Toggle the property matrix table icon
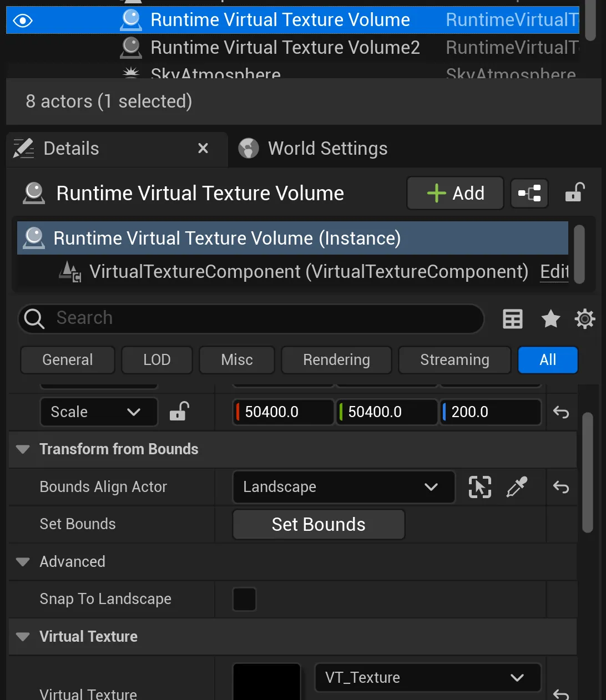The image size is (606, 700). tap(513, 319)
